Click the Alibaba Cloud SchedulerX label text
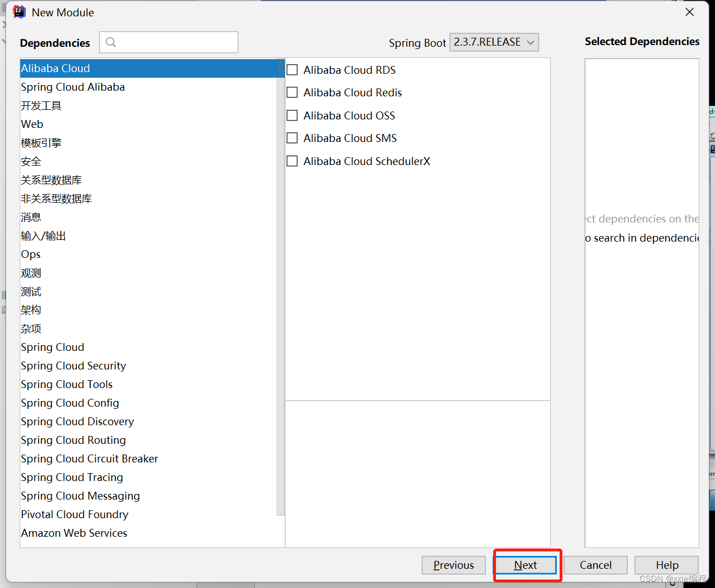 tap(367, 161)
